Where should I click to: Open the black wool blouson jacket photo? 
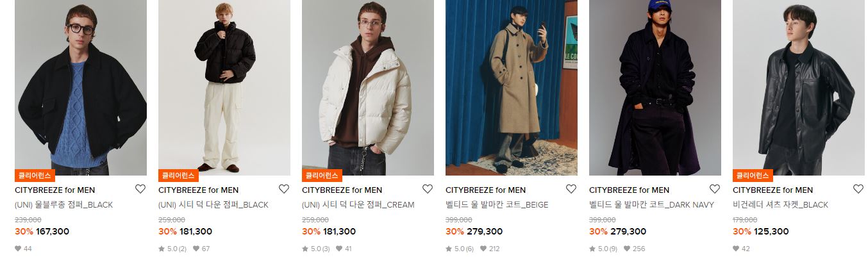click(81, 88)
